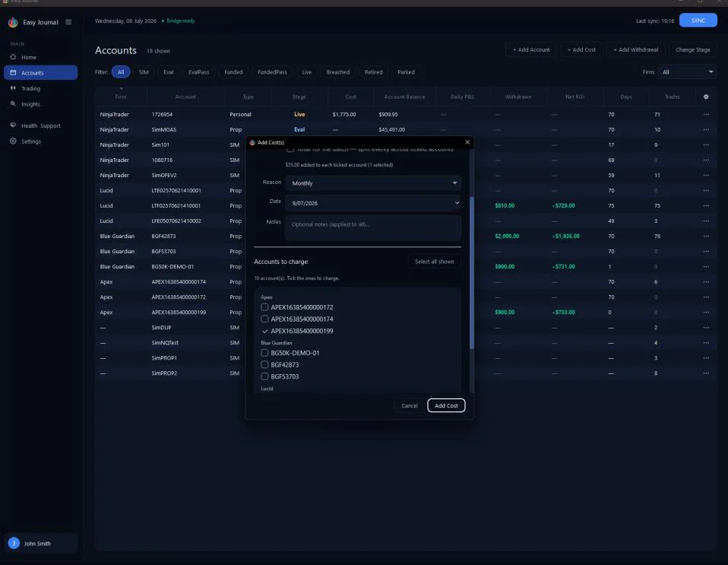Screen dimensions: 728x565
Task: Filter accounts by Parked stage
Action: point(407,72)
